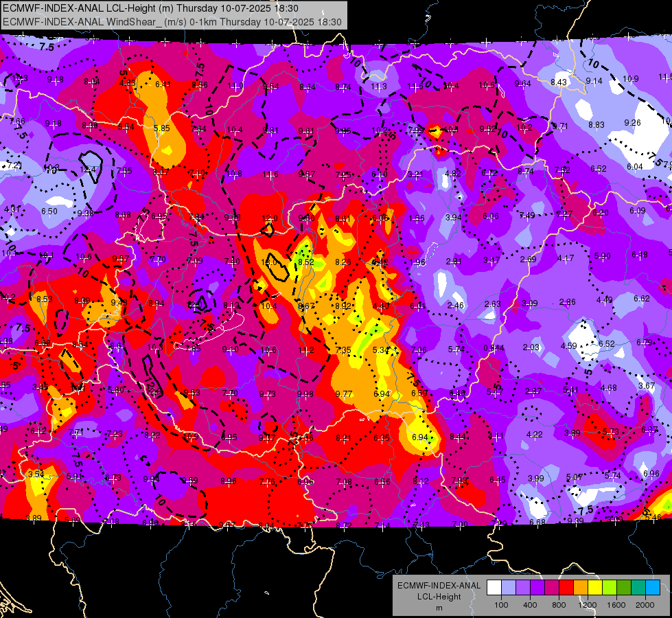Click the wind shear value 4.22
Screen dimensions: 672x618
coord(535,435)
